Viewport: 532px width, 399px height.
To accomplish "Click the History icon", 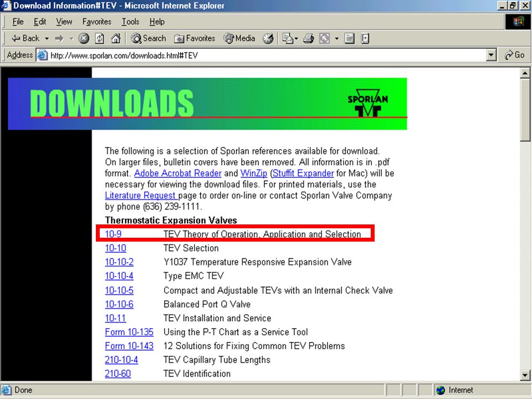I will coord(268,38).
